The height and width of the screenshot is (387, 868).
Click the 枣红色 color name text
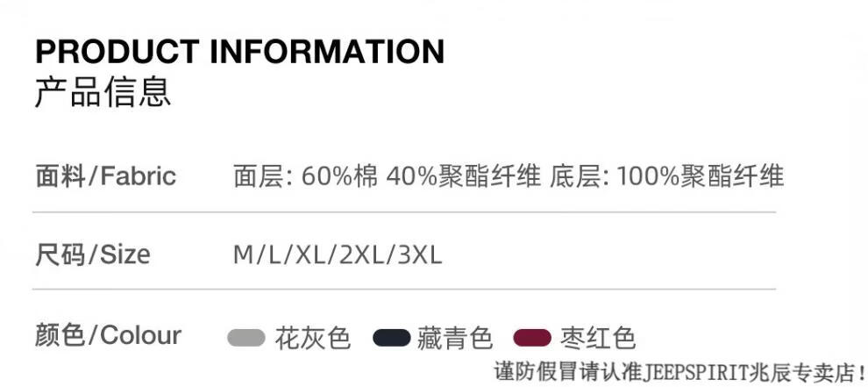[x=597, y=338]
